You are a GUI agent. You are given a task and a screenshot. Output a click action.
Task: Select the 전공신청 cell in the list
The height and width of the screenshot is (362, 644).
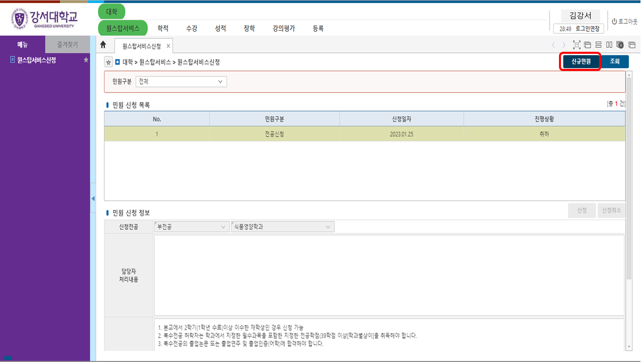click(x=275, y=134)
